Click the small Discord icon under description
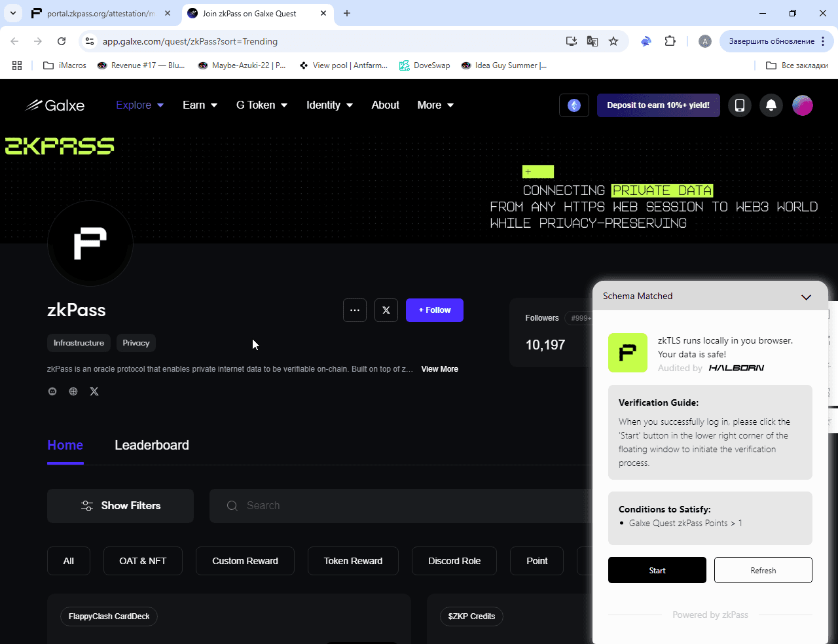The width and height of the screenshot is (838, 644). 52,391
